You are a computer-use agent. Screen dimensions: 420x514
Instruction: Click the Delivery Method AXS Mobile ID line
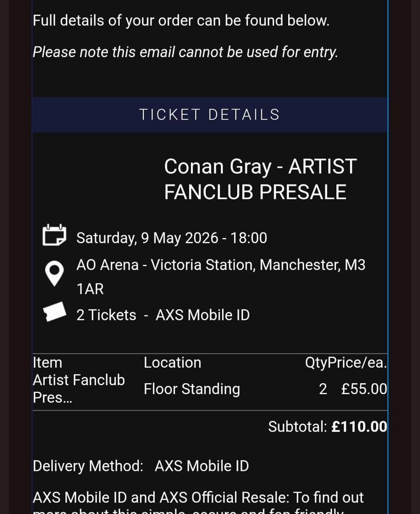click(x=141, y=466)
